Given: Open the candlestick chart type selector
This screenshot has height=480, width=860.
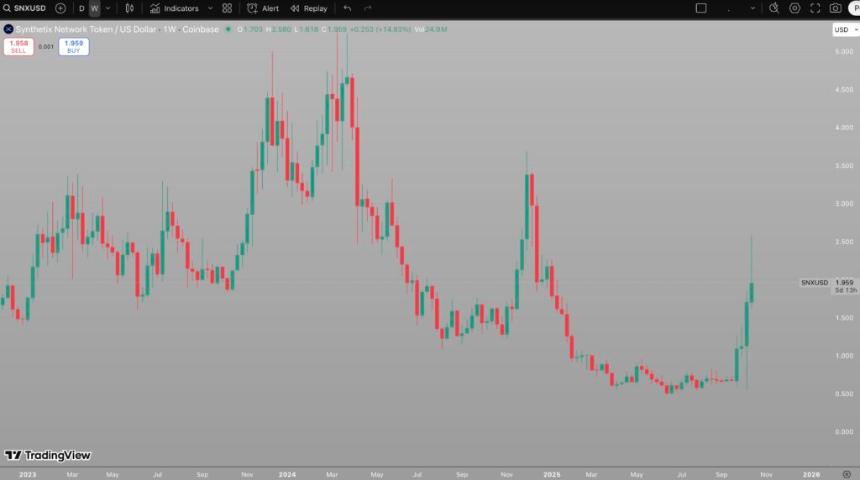Looking at the screenshot, I should pos(129,8).
